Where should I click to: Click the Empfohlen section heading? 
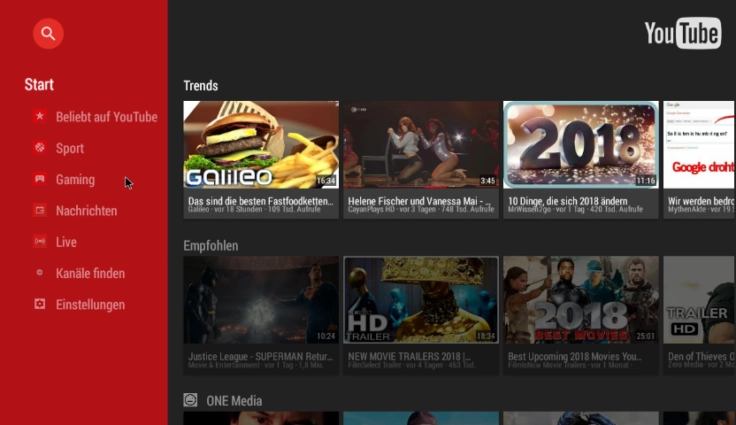click(211, 246)
